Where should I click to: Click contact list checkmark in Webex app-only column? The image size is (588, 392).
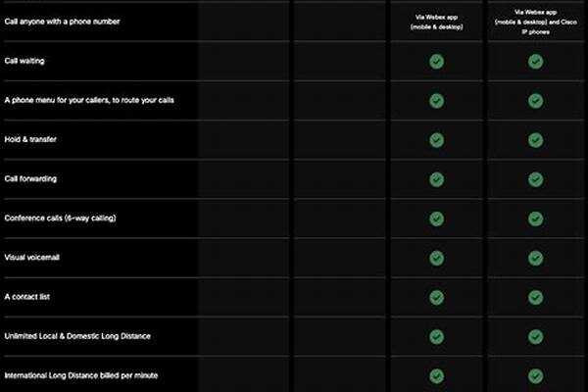[x=436, y=296]
